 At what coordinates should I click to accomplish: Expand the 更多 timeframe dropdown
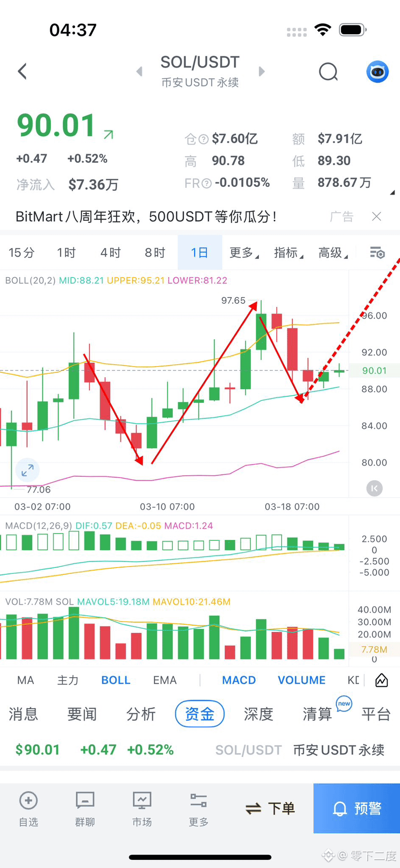(x=244, y=253)
